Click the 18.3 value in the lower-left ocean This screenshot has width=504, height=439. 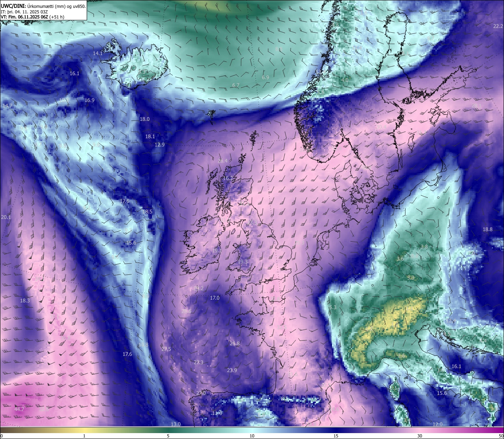tap(25, 300)
